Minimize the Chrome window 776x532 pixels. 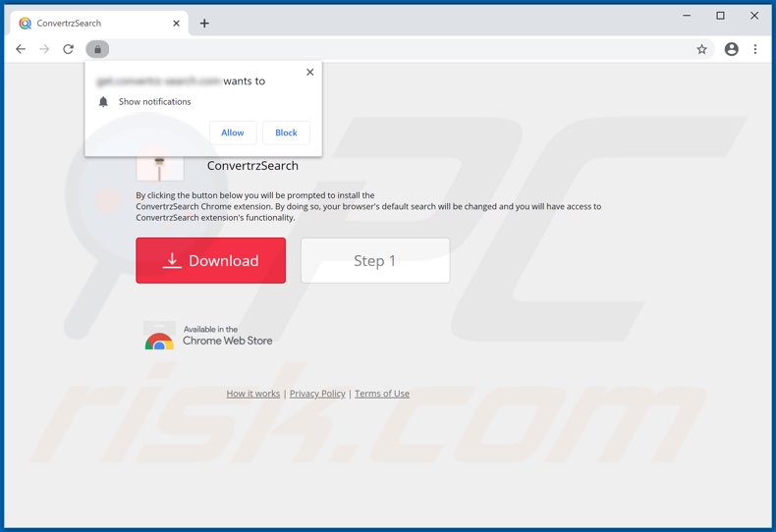(x=687, y=16)
